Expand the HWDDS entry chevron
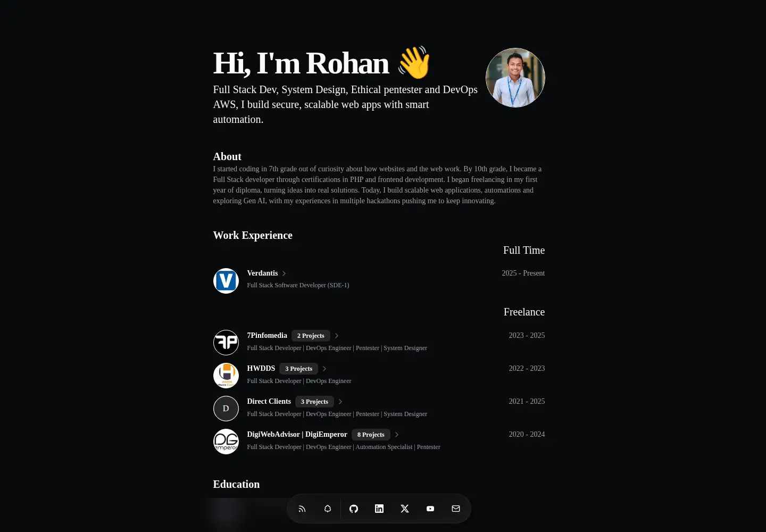 tap(324, 369)
